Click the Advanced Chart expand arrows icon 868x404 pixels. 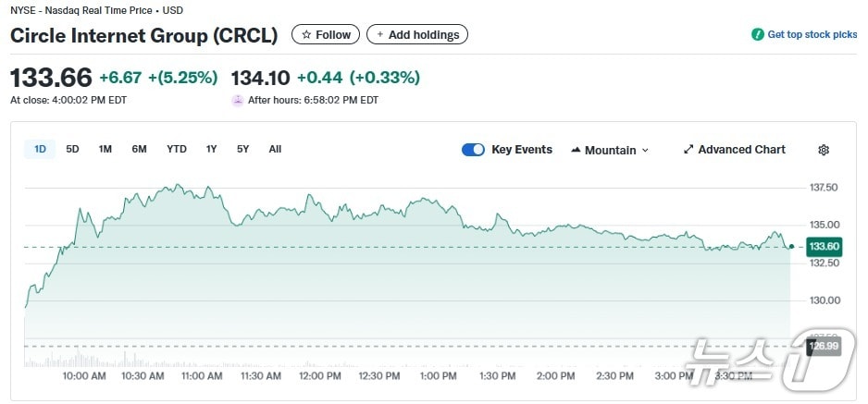688,150
